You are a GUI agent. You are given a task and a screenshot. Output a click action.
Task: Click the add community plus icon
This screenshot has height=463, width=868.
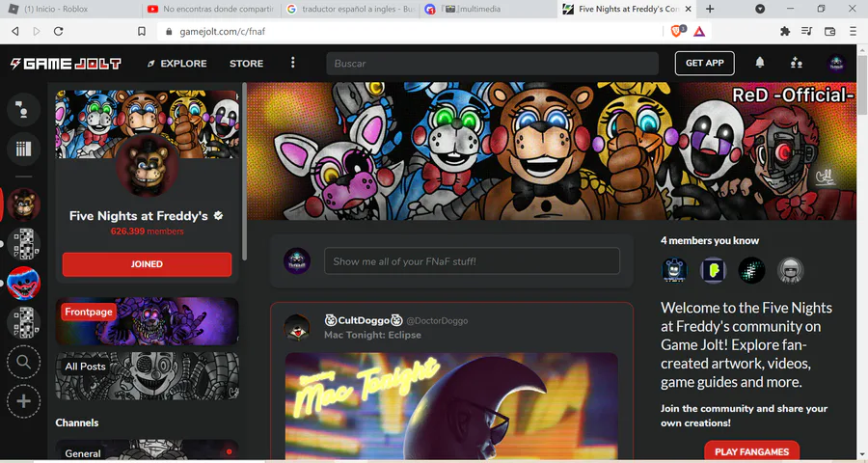tap(23, 401)
